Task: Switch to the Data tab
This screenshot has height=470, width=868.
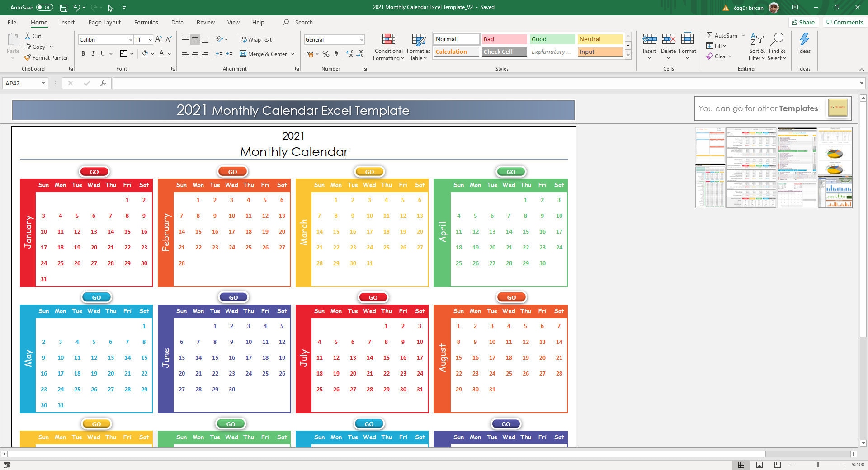Action: coord(177,22)
